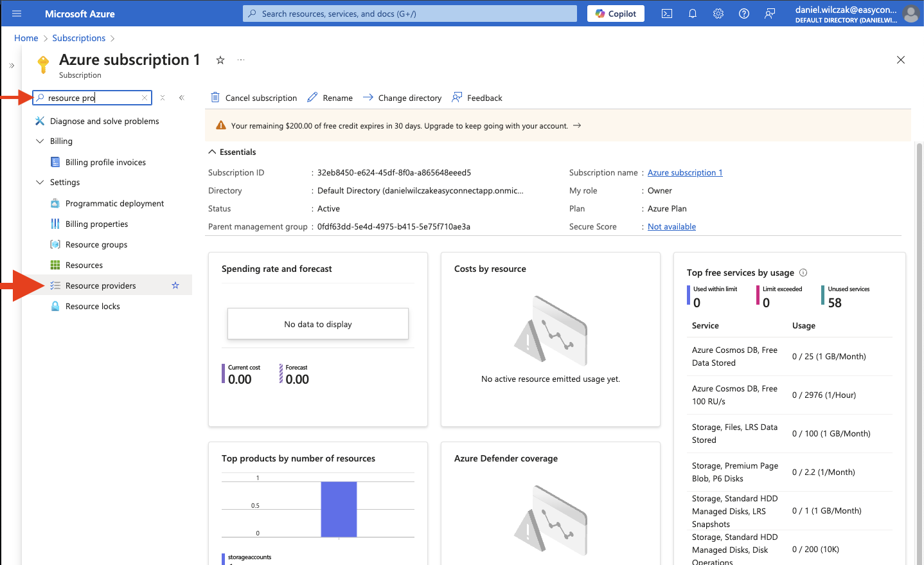The image size is (924, 565).
Task: Go to Subscriptions breadcrumb
Action: click(78, 38)
